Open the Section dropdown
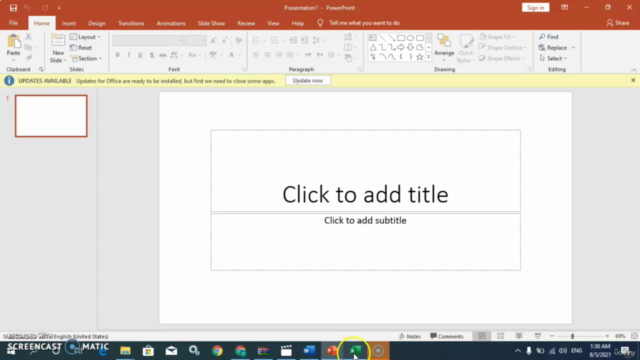Viewport: 640px width, 360px height. [x=86, y=58]
